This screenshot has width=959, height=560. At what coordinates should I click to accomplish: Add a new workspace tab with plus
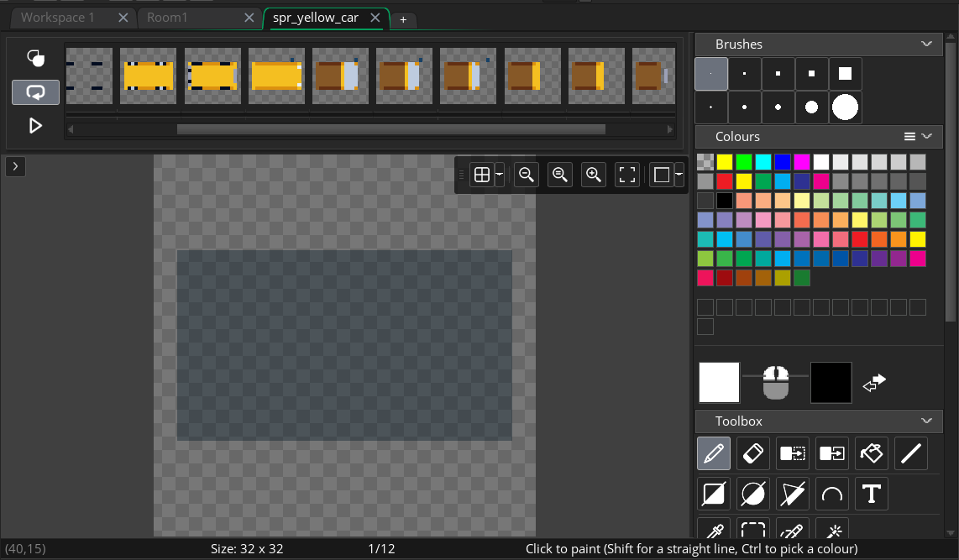click(x=403, y=19)
